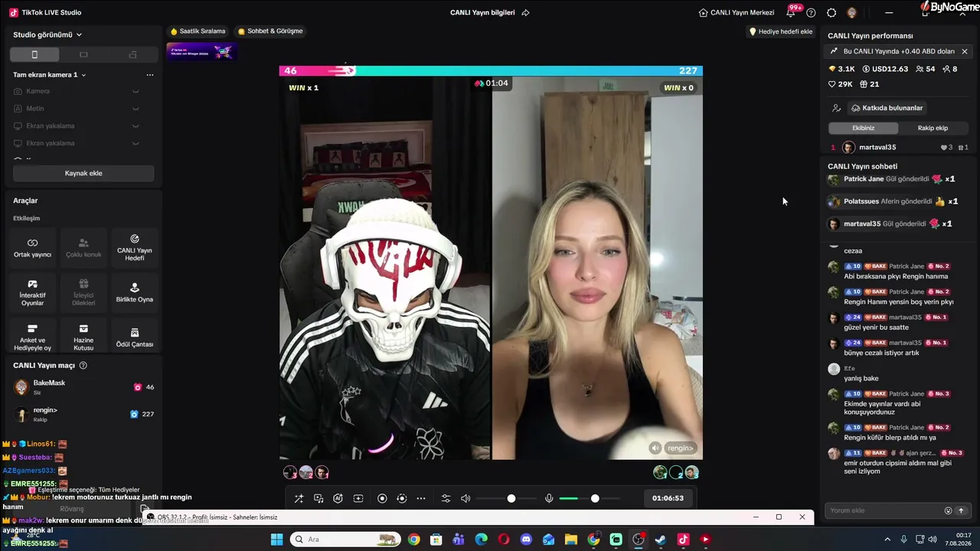Send the comment with the arrow button
980x551 pixels.
tap(961, 510)
